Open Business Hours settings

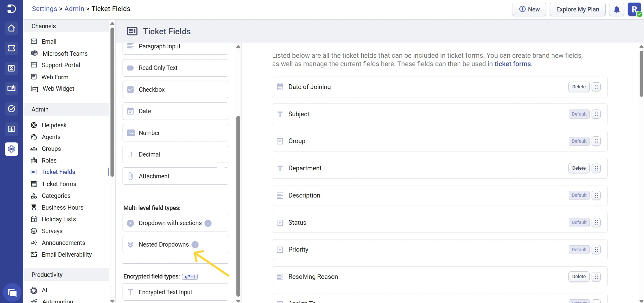(x=62, y=208)
